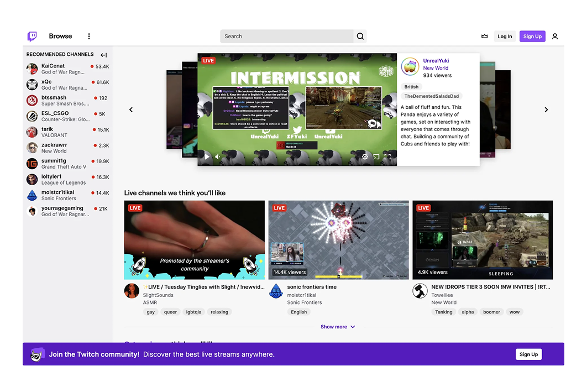This screenshot has height=392, width=587.
Task: Open featured player settings gear
Action: (x=365, y=156)
